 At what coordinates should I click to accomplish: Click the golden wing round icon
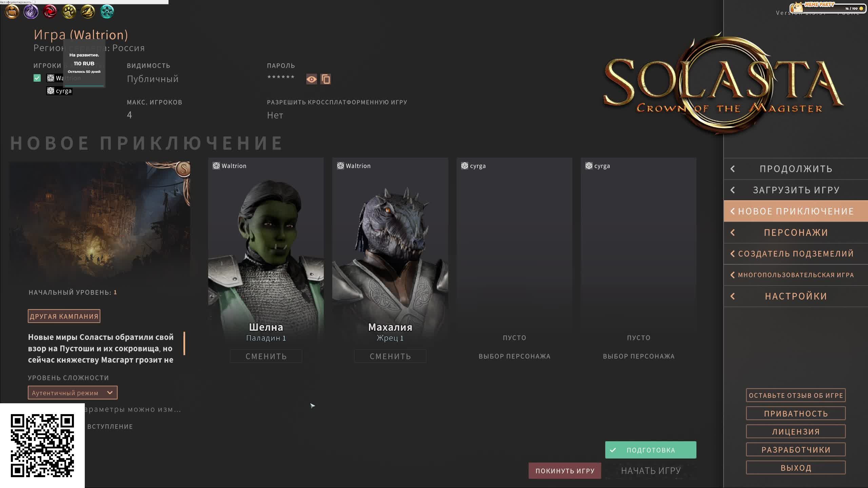[x=88, y=12]
